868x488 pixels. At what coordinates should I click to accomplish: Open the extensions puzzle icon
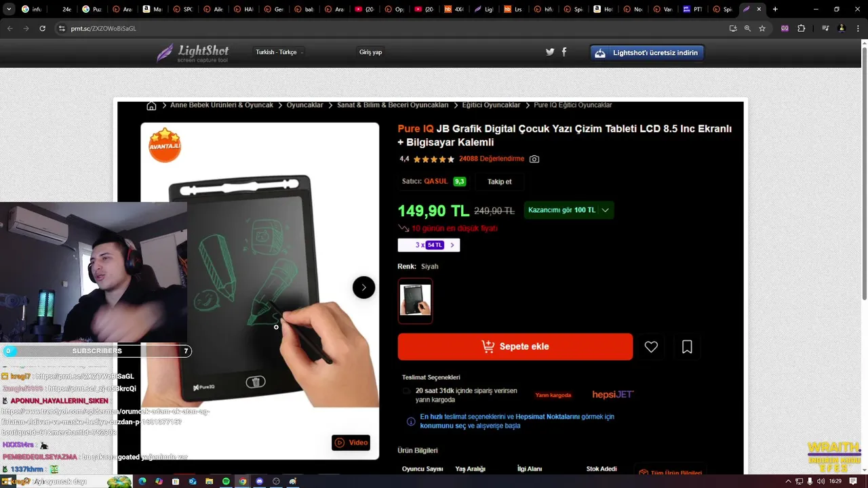pyautogui.click(x=802, y=28)
